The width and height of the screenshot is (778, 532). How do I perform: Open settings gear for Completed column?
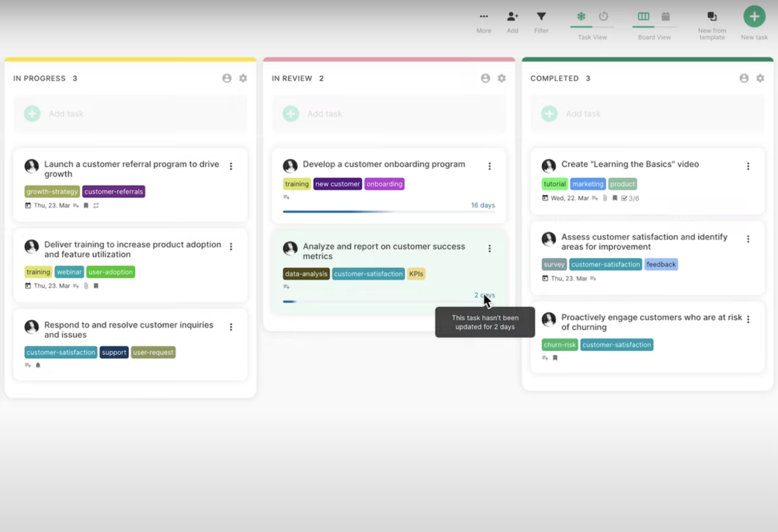pyautogui.click(x=760, y=78)
